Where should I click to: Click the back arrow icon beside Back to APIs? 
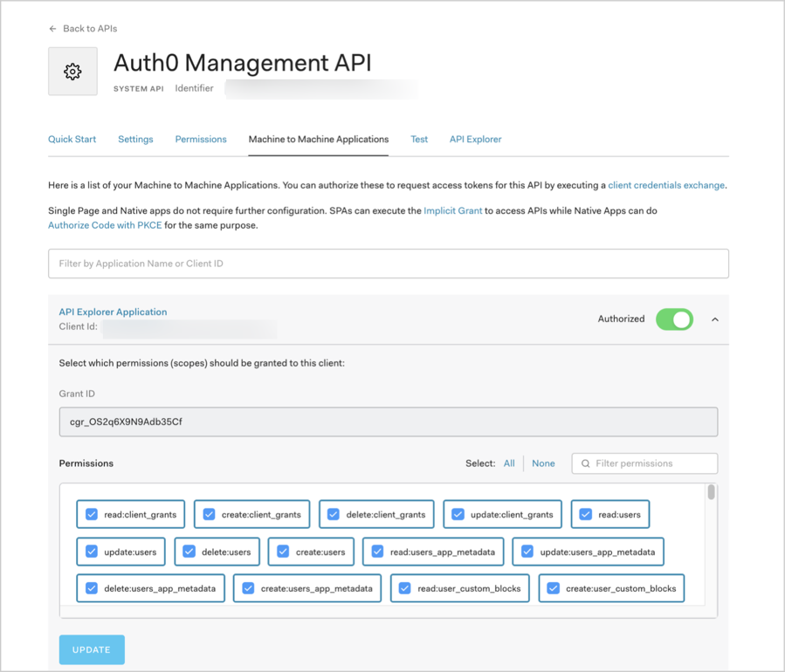pos(52,29)
